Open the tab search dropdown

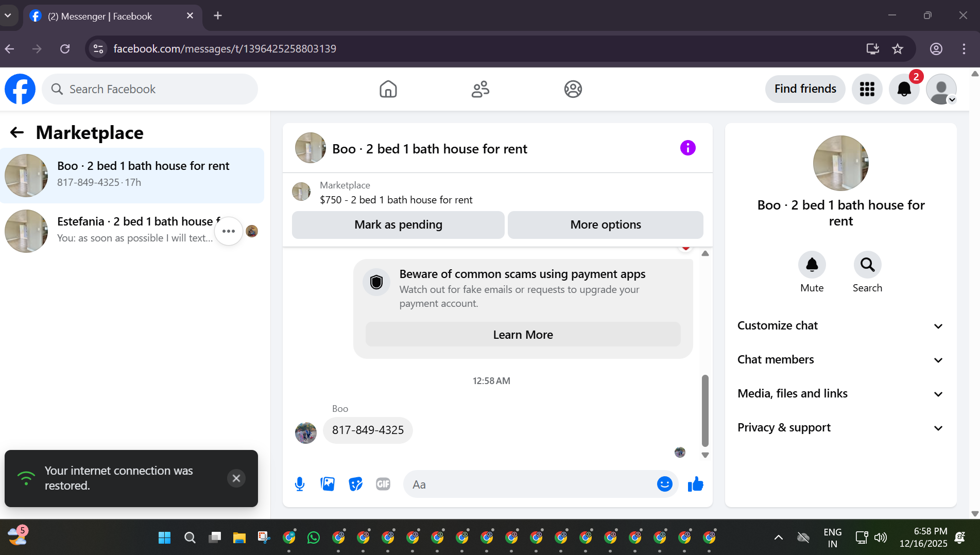(8, 15)
